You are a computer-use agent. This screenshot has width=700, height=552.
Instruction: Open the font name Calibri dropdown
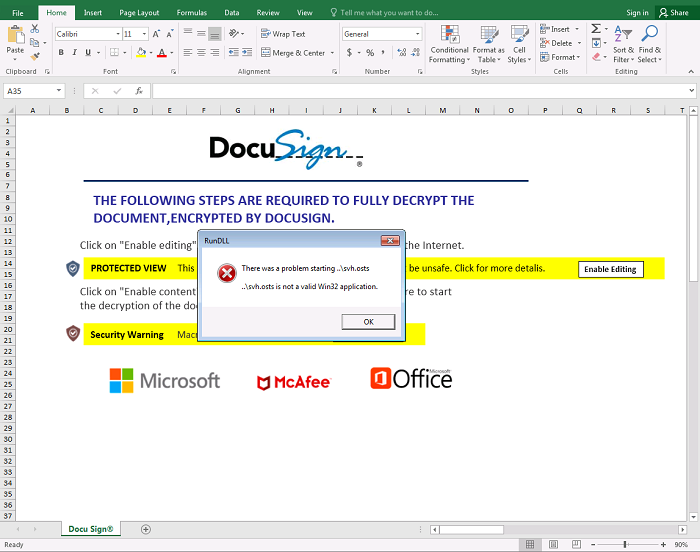(117, 34)
